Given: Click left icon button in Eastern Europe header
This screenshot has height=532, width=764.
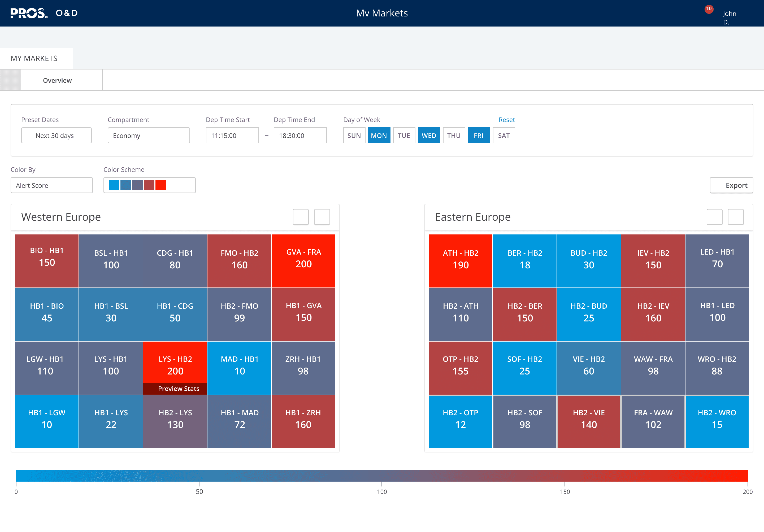Looking at the screenshot, I should [x=714, y=217].
